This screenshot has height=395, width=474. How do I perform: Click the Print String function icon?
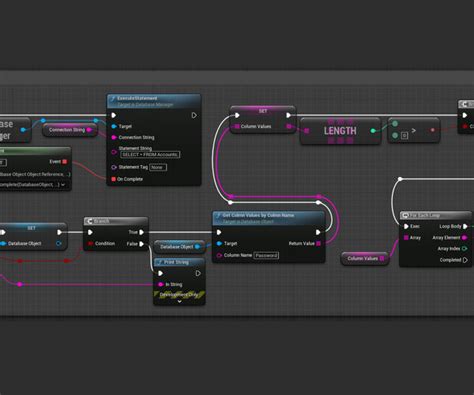[x=159, y=262]
